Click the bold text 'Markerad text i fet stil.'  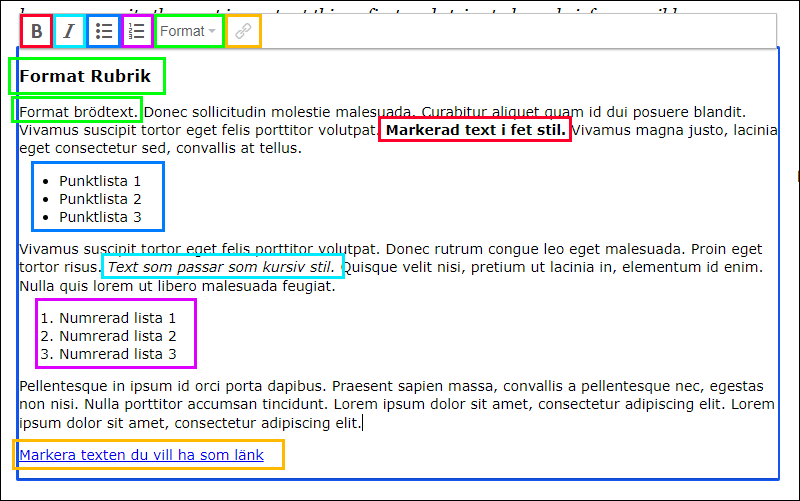(475, 130)
